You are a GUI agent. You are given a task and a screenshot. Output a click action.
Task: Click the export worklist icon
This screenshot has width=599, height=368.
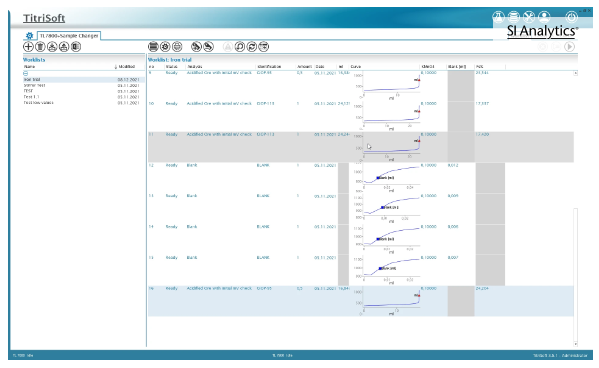64,47
